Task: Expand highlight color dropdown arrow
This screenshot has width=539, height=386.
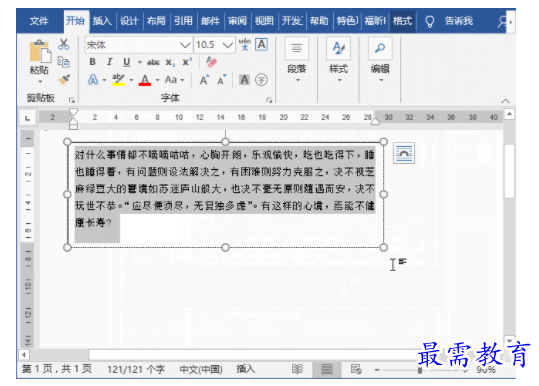Action: [x=131, y=80]
